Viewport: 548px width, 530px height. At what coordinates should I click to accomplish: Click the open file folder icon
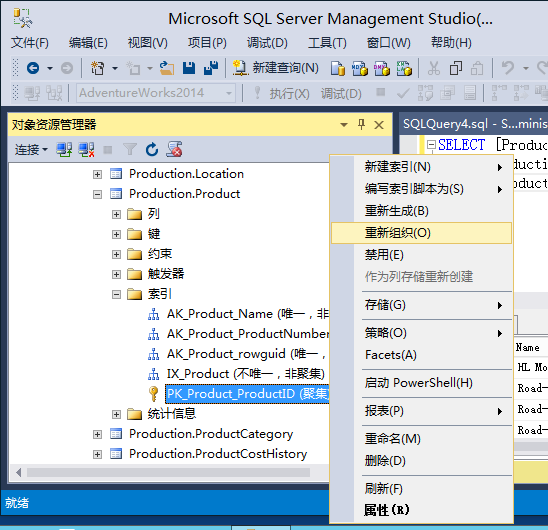pos(167,68)
